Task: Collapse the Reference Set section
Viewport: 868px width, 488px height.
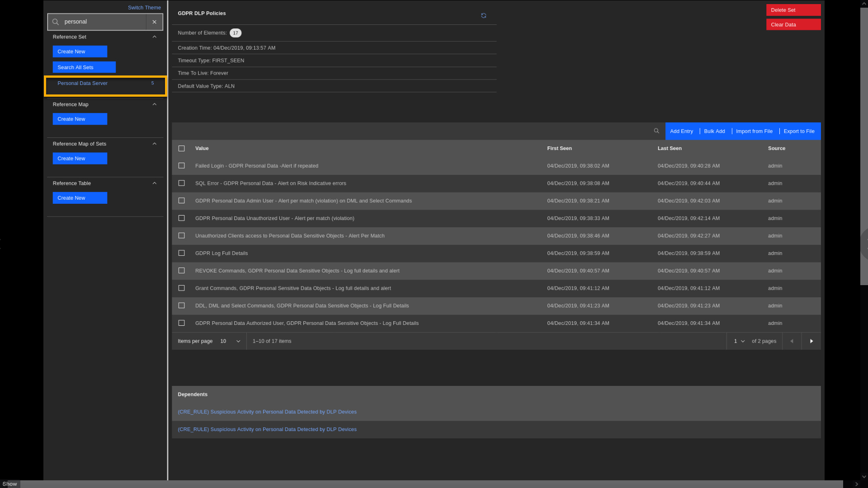Action: 154,37
